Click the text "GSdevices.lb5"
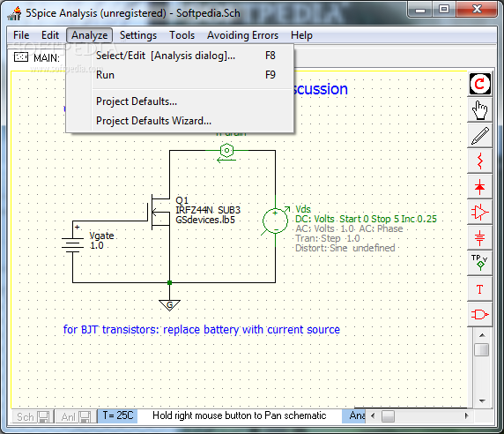504x434 pixels. pos(205,220)
